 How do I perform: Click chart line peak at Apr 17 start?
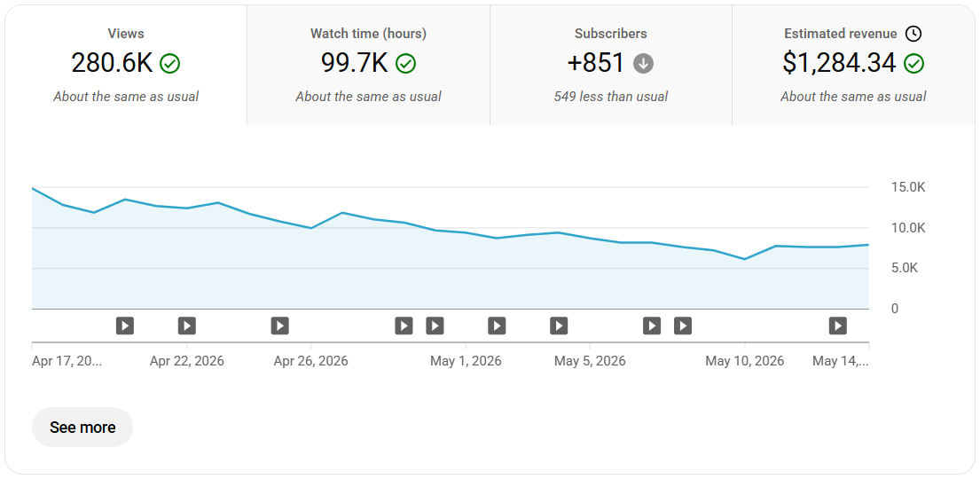[33, 188]
